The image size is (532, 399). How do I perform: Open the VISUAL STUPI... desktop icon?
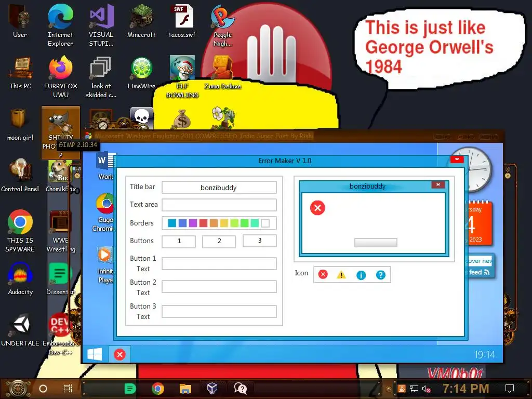tap(101, 25)
